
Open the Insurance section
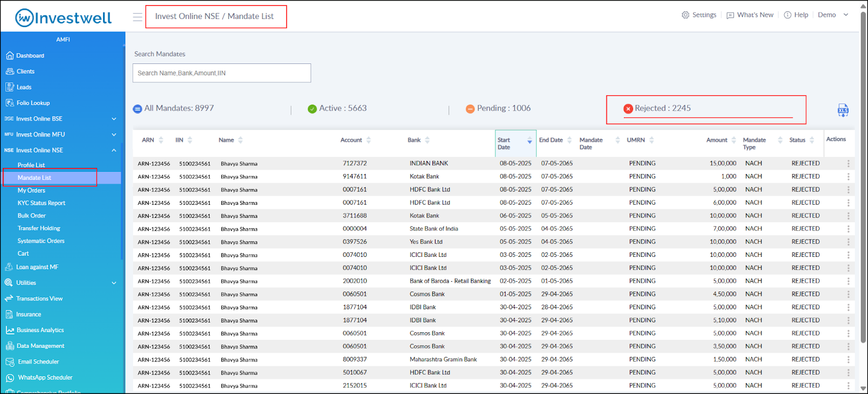click(x=28, y=314)
